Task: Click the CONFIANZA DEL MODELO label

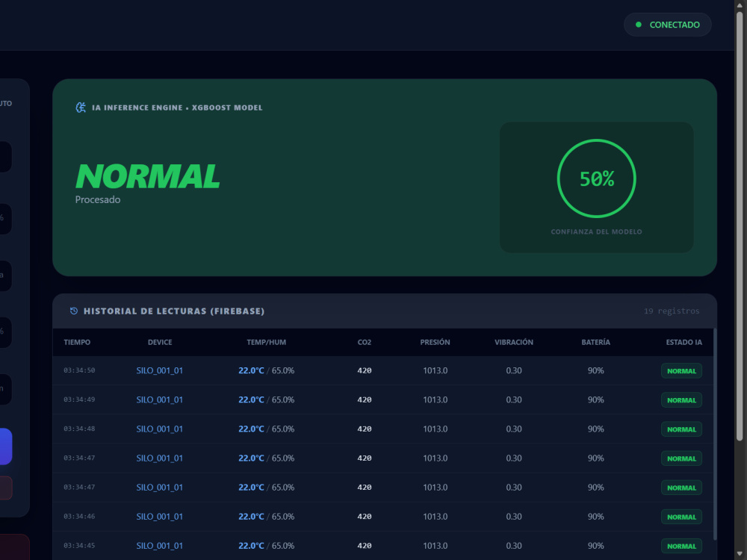Action: [596, 232]
